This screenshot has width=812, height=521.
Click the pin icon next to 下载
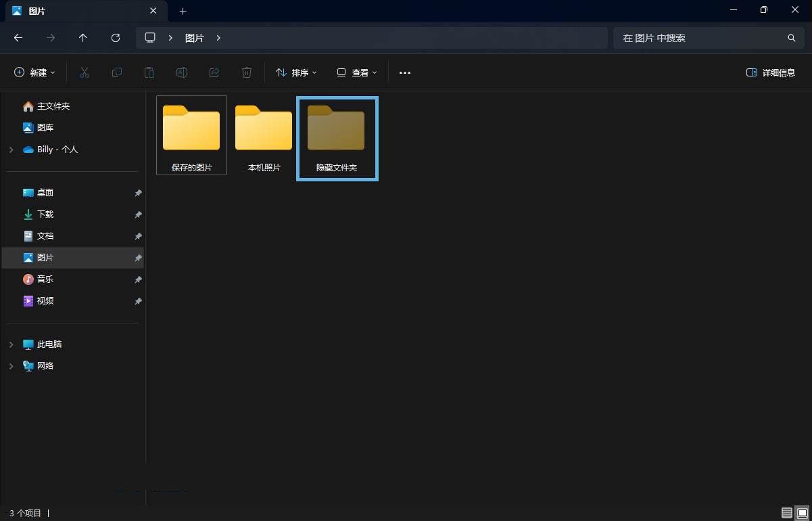coord(138,214)
